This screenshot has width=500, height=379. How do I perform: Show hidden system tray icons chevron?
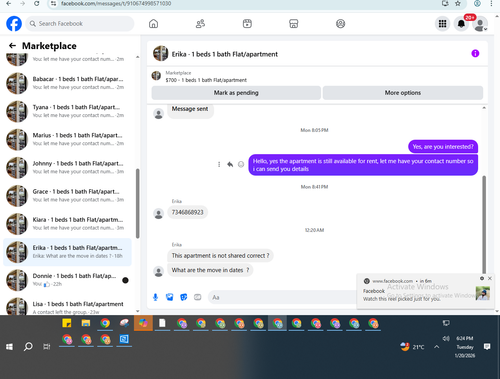click(x=437, y=347)
